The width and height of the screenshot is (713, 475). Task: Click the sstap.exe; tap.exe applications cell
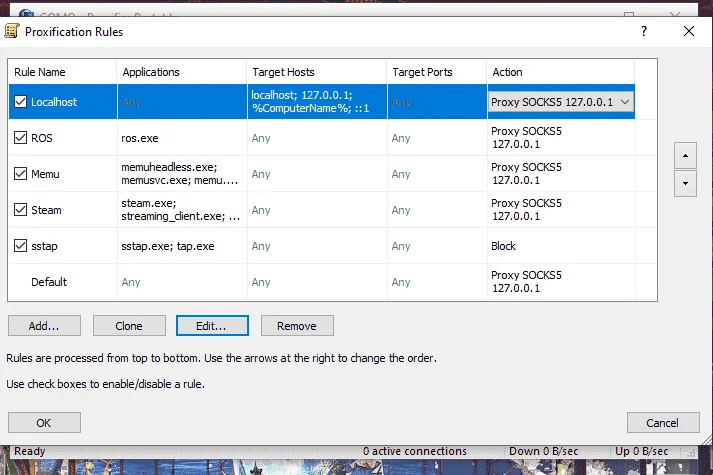pyautogui.click(x=182, y=246)
